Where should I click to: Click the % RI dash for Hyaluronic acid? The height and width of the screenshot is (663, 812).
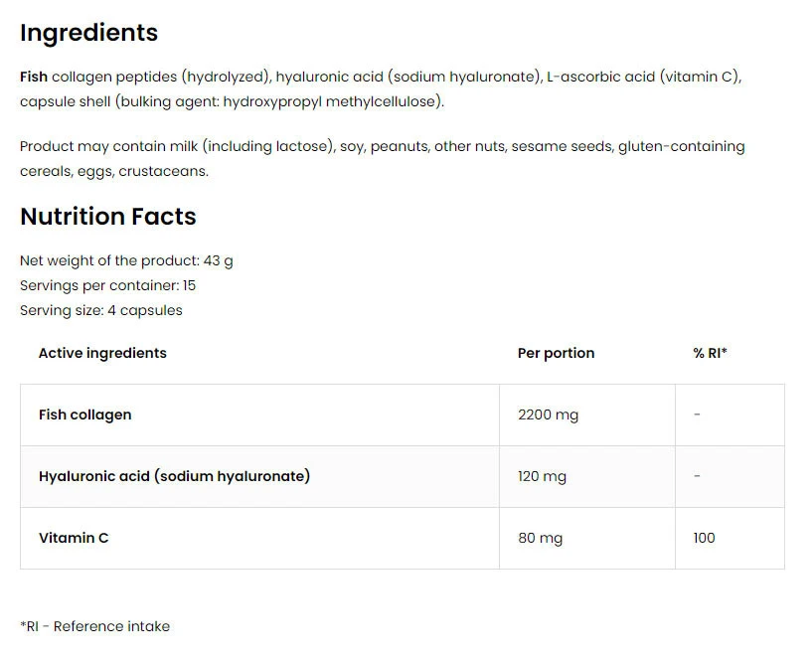tap(697, 476)
